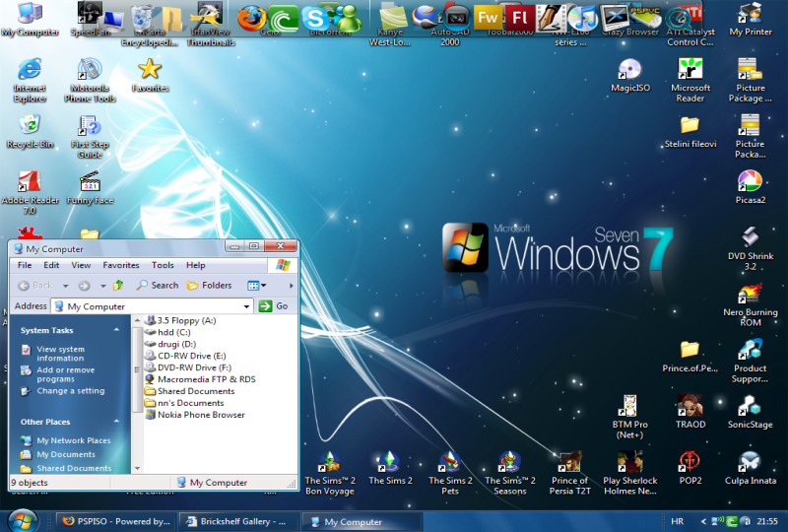
Task: Select the hdd (C:) drive
Action: 167,332
